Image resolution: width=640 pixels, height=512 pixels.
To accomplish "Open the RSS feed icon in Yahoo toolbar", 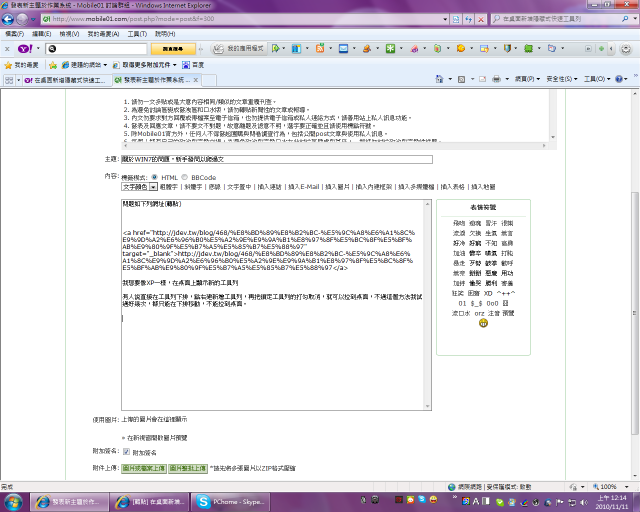I will pyautogui.click(x=320, y=49).
